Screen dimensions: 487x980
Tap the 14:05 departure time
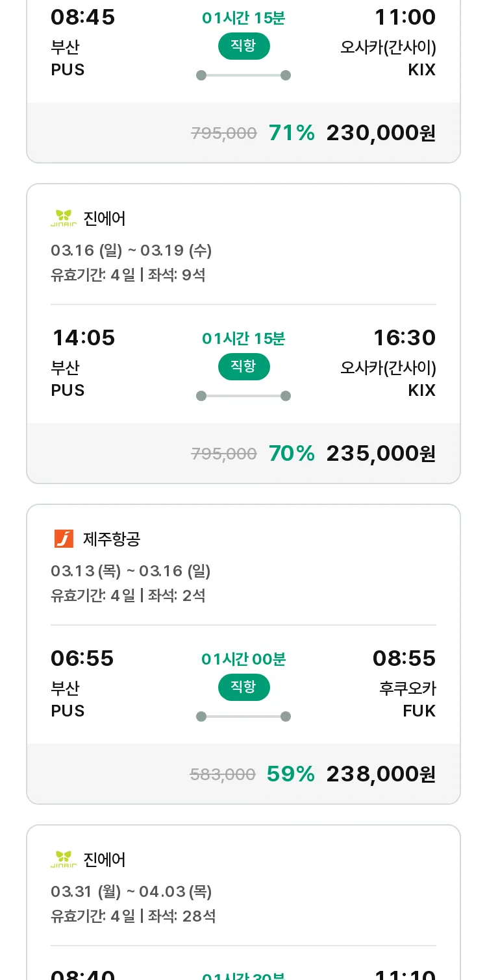click(83, 338)
